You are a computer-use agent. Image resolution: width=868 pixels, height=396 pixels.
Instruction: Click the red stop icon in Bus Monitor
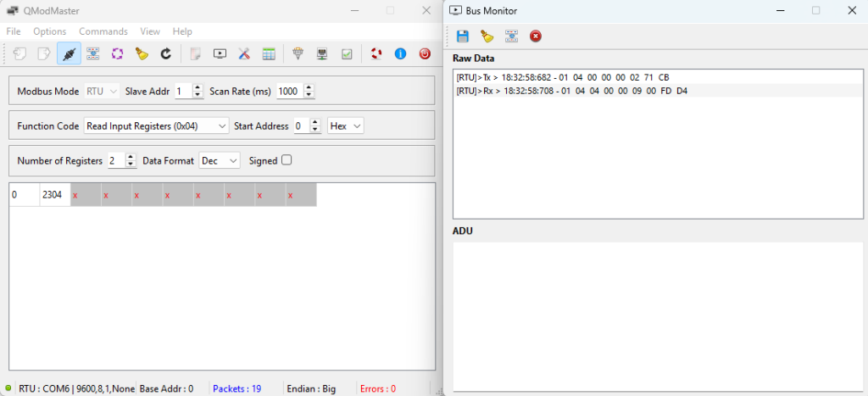click(536, 36)
